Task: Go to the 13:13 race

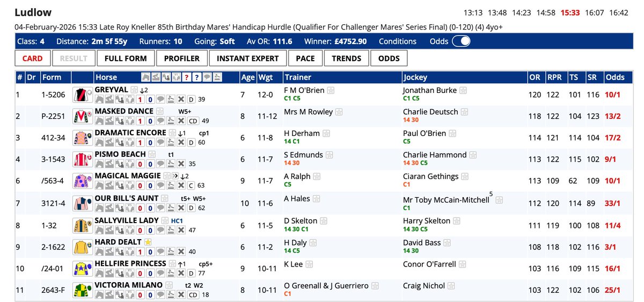Action: tap(473, 12)
